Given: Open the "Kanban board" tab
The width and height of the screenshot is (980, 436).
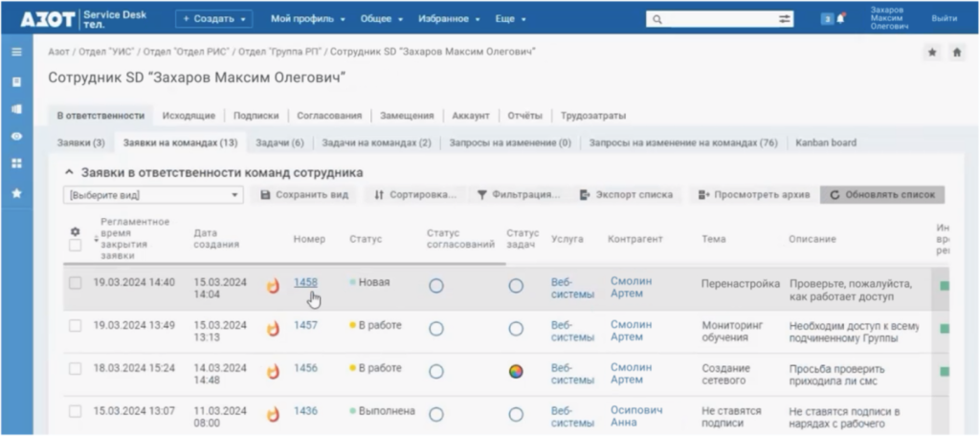Looking at the screenshot, I should 825,142.
